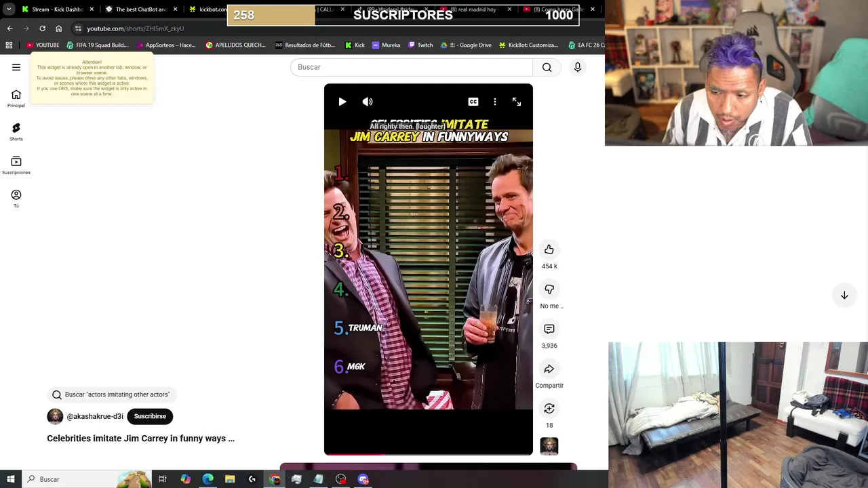
Task: Go to next short with down arrow
Action: [x=844, y=296]
